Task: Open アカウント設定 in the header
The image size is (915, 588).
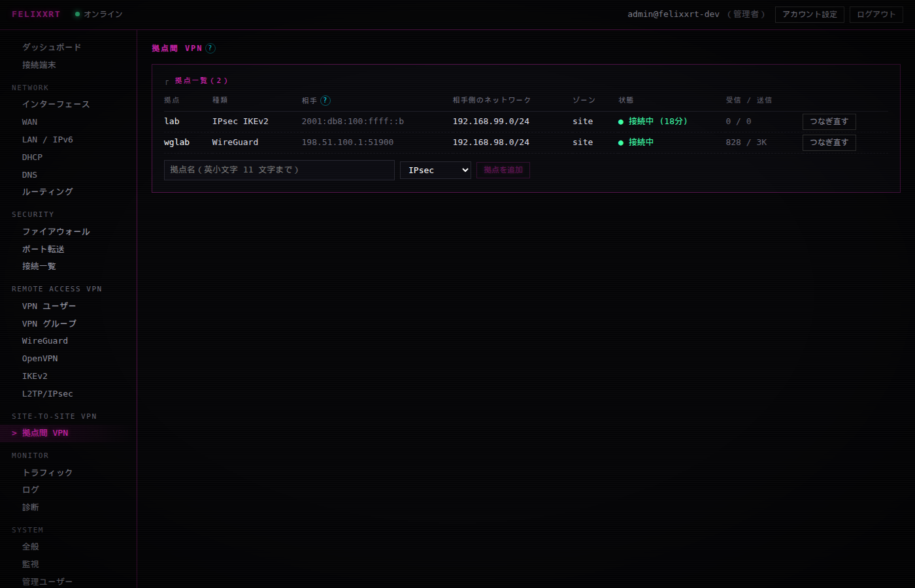Action: point(810,14)
